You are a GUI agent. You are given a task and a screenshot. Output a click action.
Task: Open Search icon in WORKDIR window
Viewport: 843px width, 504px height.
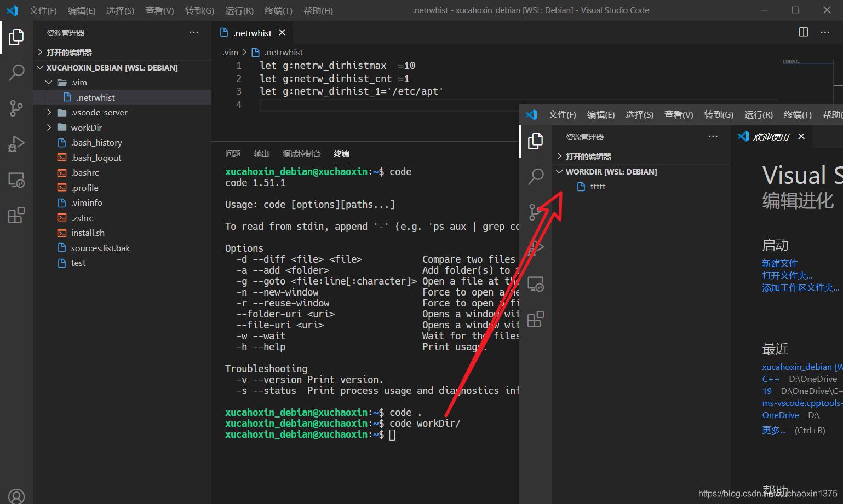535,176
